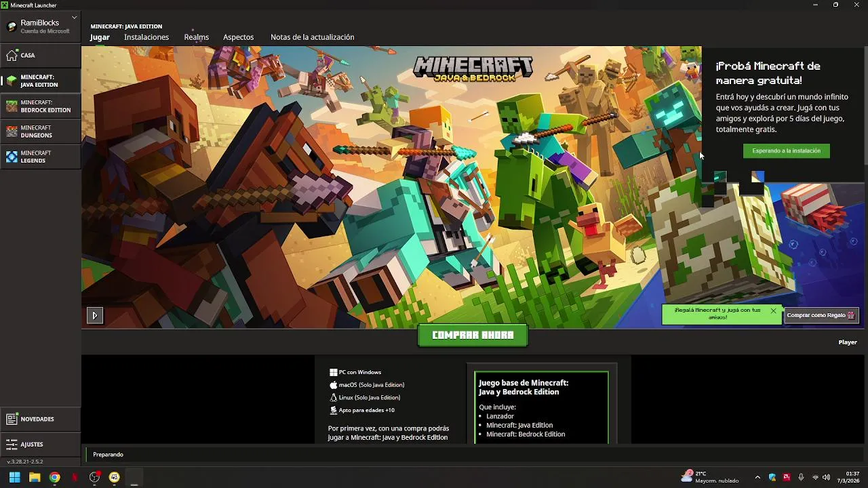The width and height of the screenshot is (868, 488).
Task: Click macOS (Solo Java Edition) entry
Action: (367, 385)
